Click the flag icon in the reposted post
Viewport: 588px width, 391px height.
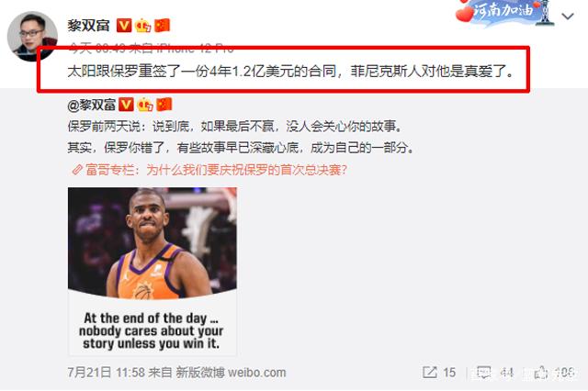click(164, 105)
